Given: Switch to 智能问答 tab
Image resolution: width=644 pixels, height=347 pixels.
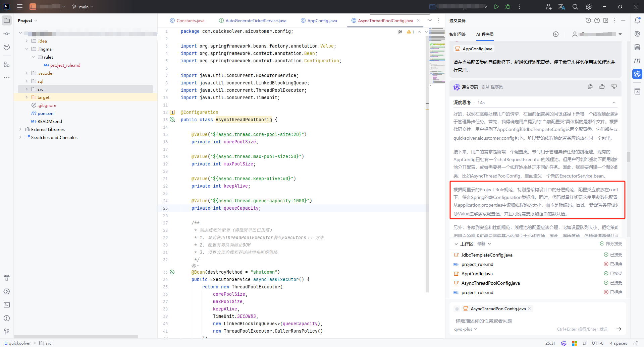Looking at the screenshot, I should (x=458, y=34).
